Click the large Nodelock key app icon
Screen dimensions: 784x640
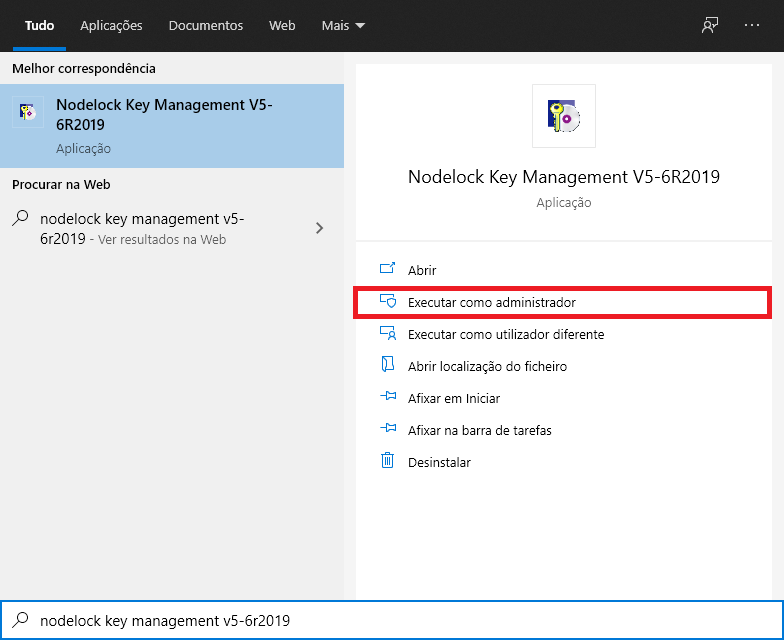(x=564, y=116)
